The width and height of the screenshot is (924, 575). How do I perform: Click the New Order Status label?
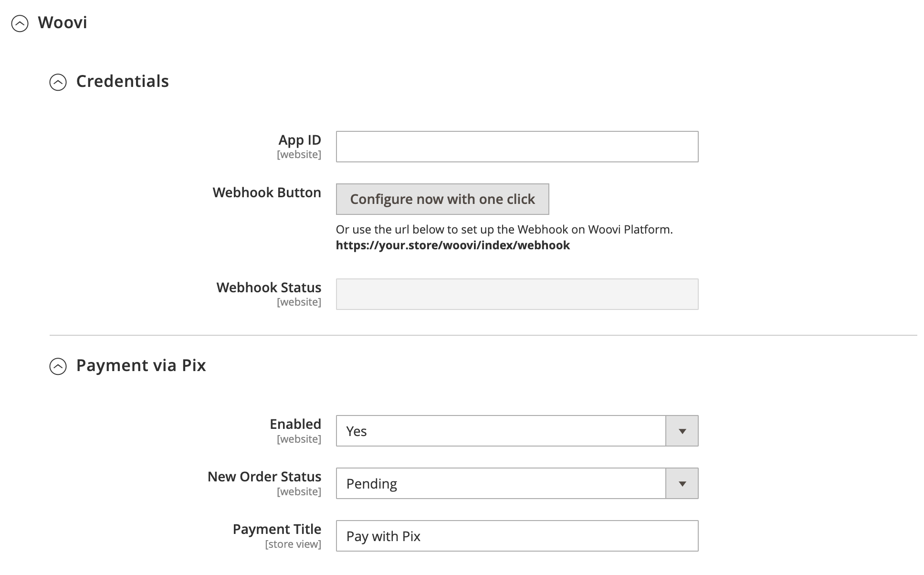click(264, 477)
